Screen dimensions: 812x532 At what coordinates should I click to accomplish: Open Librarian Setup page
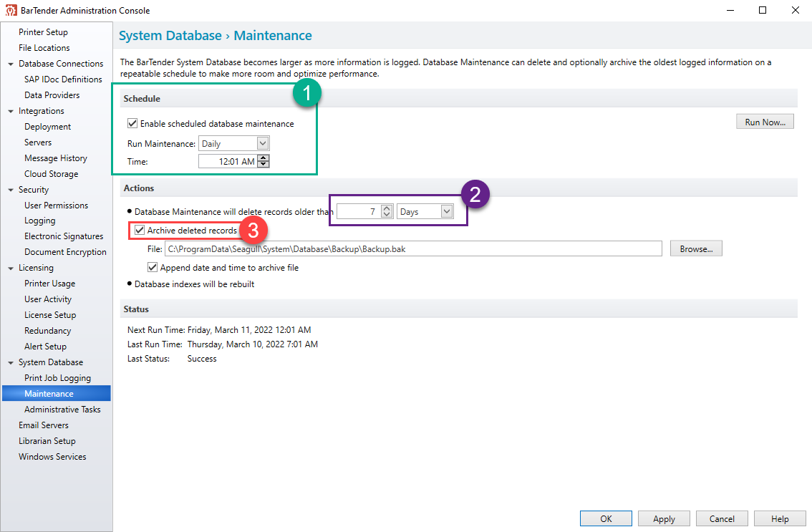pos(47,441)
